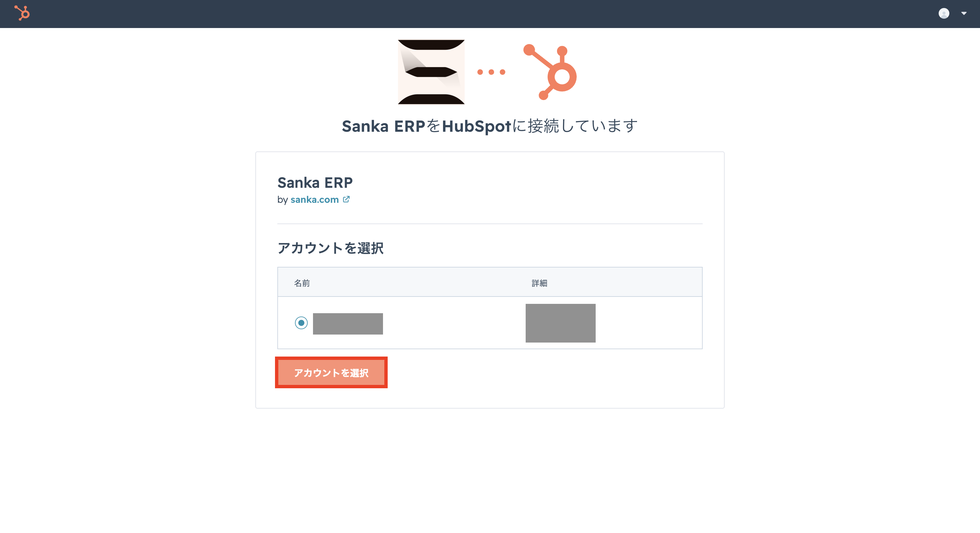Image resolution: width=980 pixels, height=533 pixels.
Task: Select the account radio button
Action: pos(301,323)
